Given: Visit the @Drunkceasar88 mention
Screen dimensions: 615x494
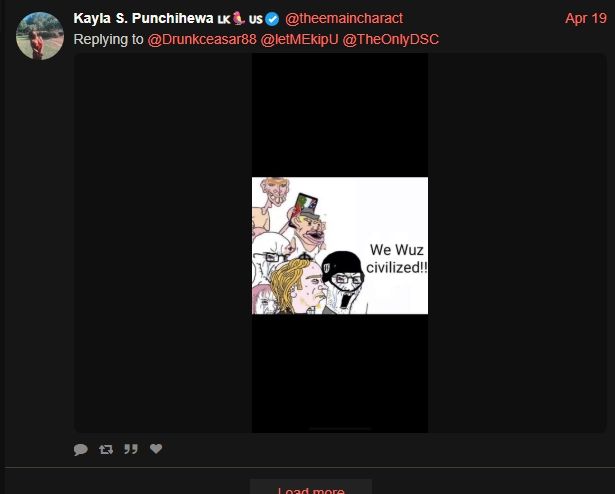Looking at the screenshot, I should click(202, 39).
